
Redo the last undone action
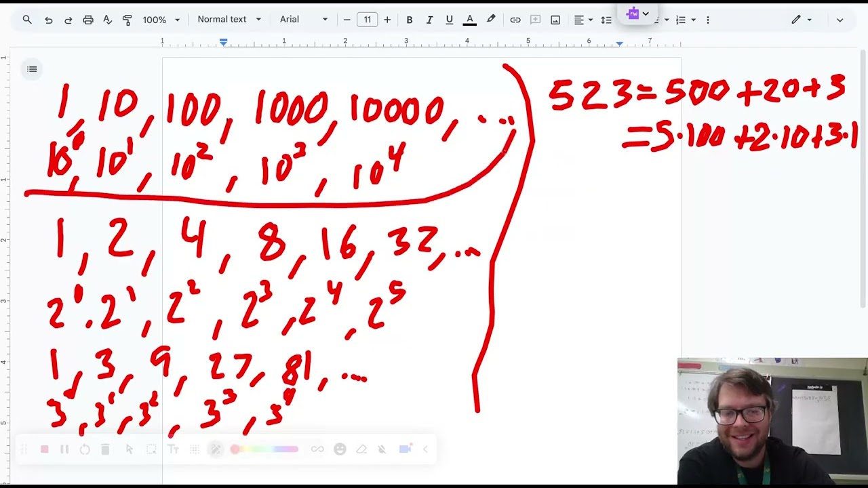coord(68,20)
